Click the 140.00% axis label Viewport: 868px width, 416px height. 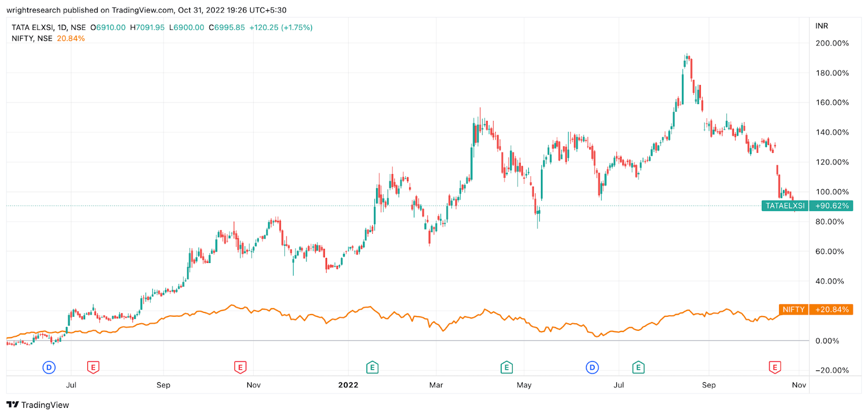832,132
